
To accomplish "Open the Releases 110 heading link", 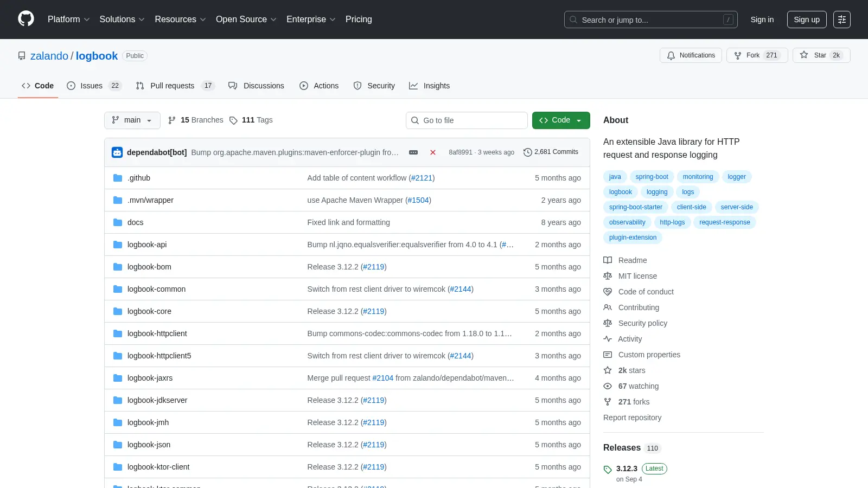I will 632,448.
